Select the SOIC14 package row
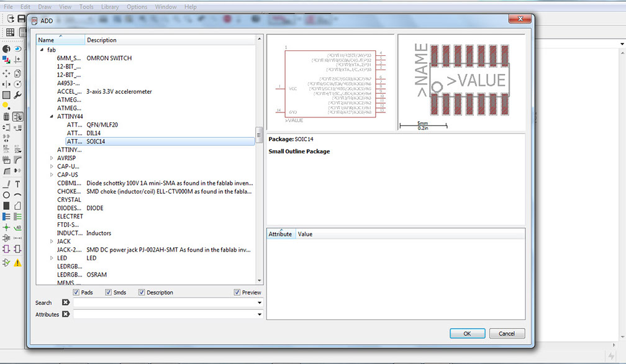626x364 pixels. [160, 141]
